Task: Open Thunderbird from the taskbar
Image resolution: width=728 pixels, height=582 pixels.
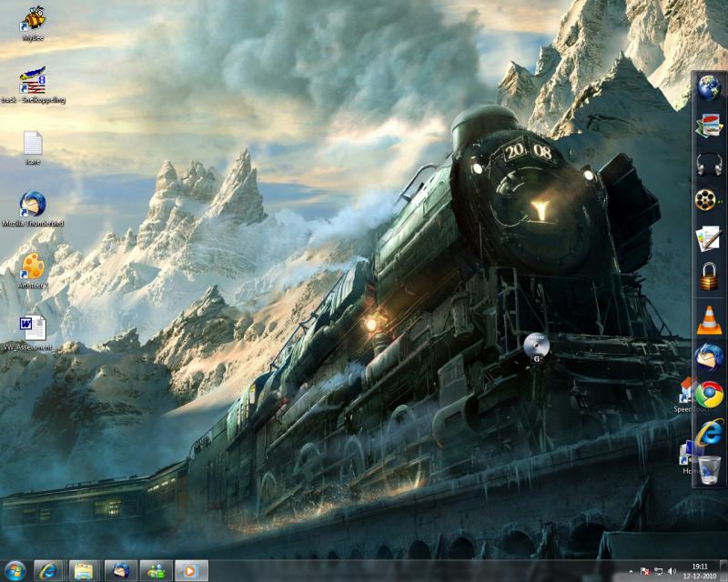Action: pyautogui.click(x=121, y=571)
